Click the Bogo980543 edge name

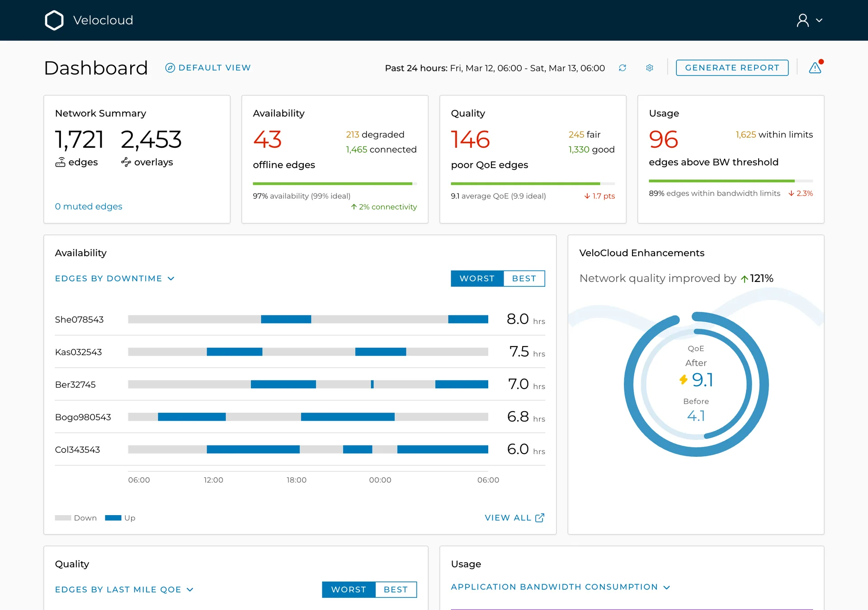tap(83, 417)
